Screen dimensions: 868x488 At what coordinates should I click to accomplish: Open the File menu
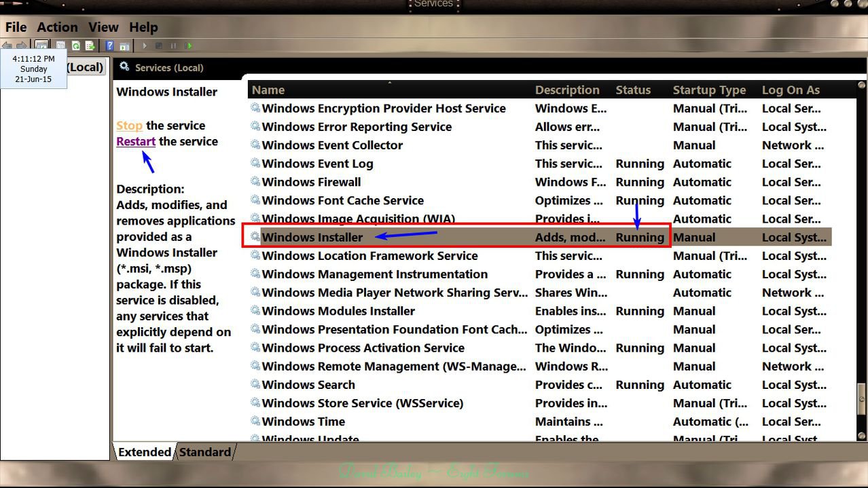click(x=16, y=27)
